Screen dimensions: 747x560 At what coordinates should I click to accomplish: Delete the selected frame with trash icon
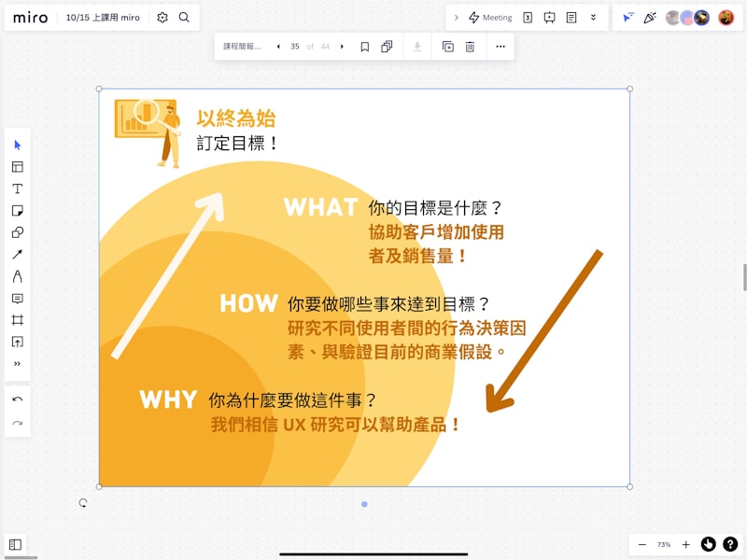[470, 46]
